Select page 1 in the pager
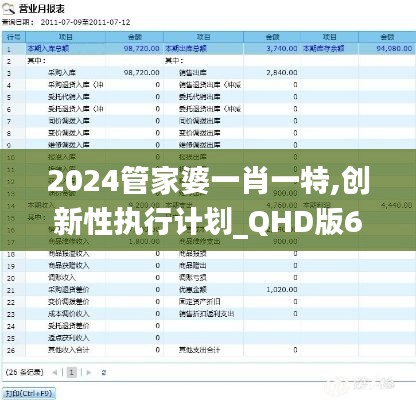Image resolution: width=416 pixels, height=400 pixels. pos(72,372)
